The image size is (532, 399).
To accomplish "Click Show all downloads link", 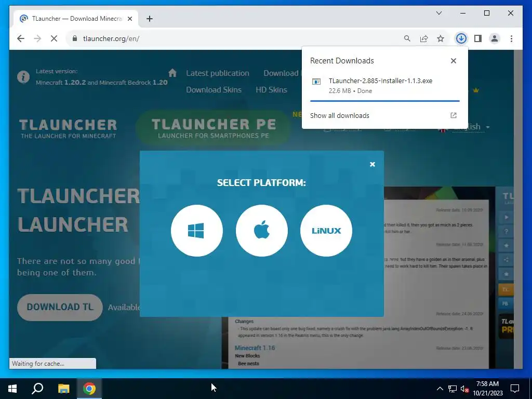I will [x=340, y=115].
